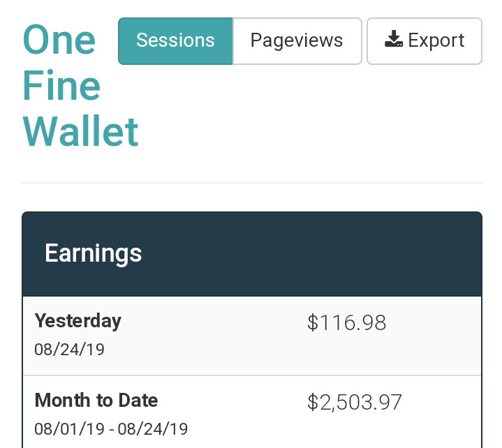
Task: Select the Yesterday earnings label
Action: click(x=77, y=321)
